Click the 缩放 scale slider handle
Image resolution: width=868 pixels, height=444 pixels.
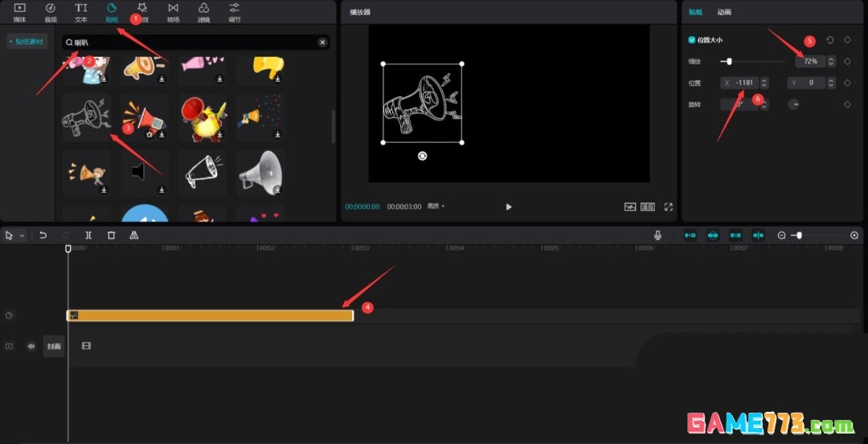pos(729,61)
